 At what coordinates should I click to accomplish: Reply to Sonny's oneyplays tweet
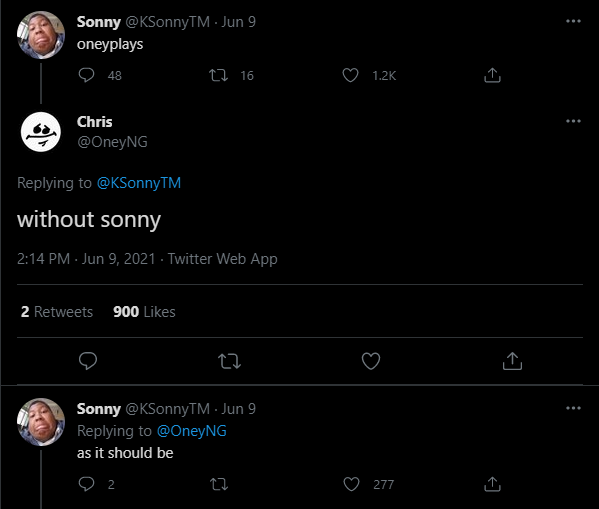point(86,75)
